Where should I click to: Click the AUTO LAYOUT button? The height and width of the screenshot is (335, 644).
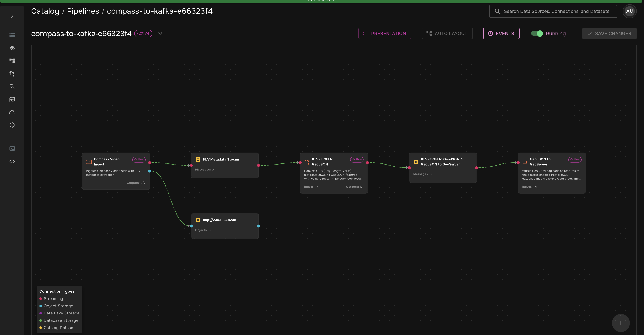tap(447, 34)
